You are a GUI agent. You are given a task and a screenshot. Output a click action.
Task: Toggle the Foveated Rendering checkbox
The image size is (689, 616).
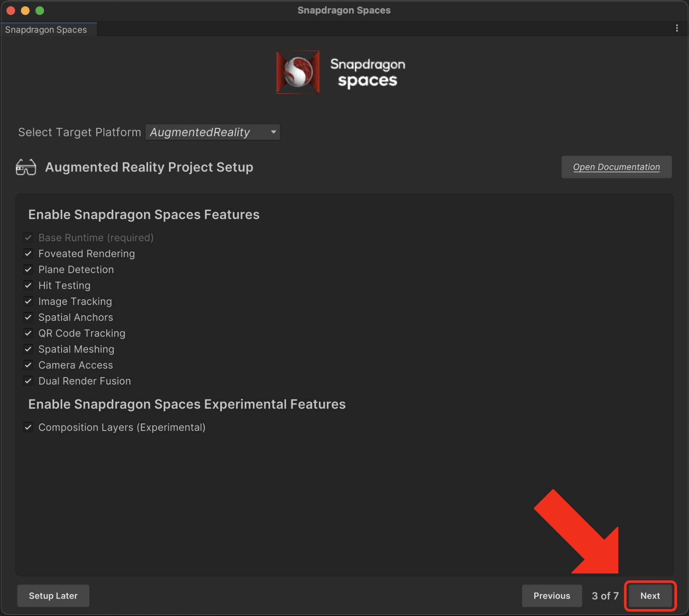(x=28, y=254)
